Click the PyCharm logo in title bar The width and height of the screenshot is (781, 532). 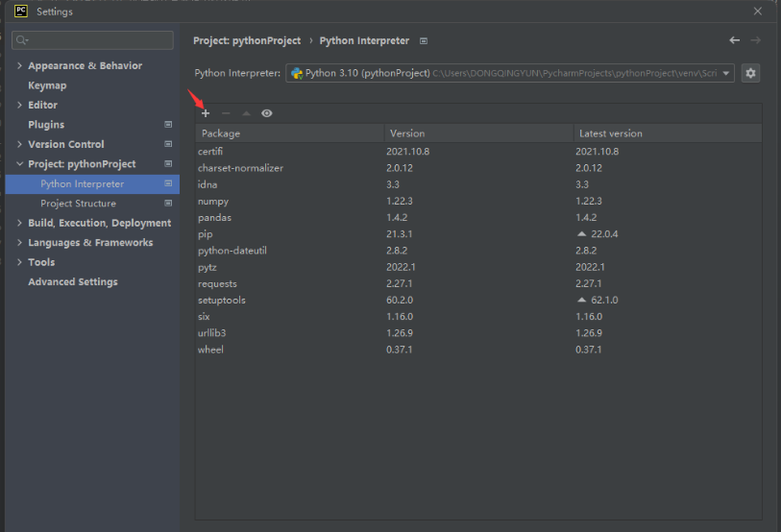21,11
